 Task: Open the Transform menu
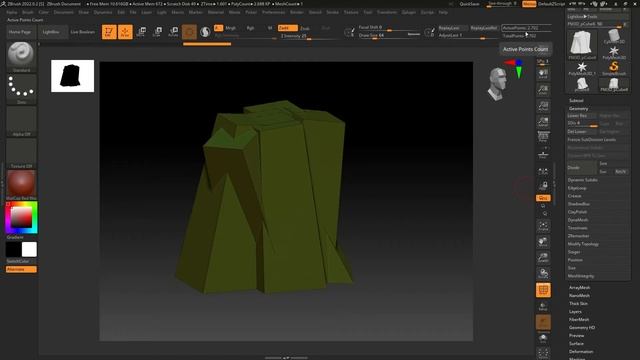[x=387, y=12]
